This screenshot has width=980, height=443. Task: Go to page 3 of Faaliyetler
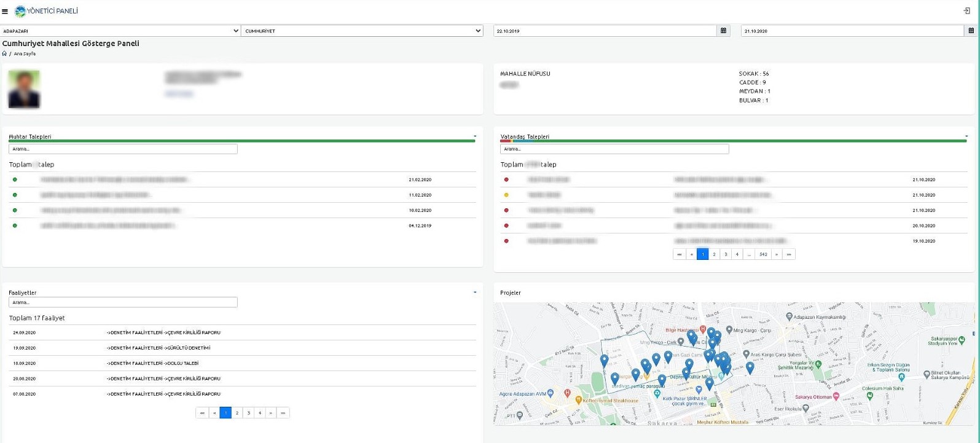pos(249,413)
